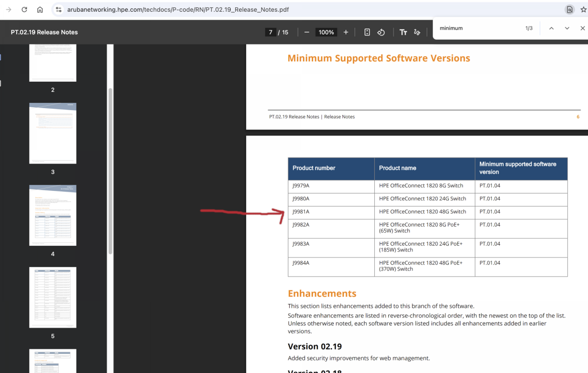
Task: Open the find-in-page icon in the address bar
Action: click(569, 10)
